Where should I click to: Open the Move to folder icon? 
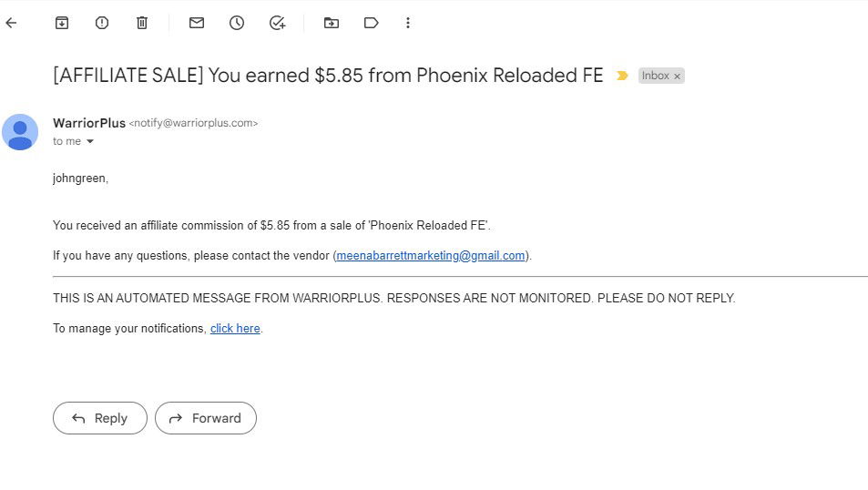click(x=331, y=23)
